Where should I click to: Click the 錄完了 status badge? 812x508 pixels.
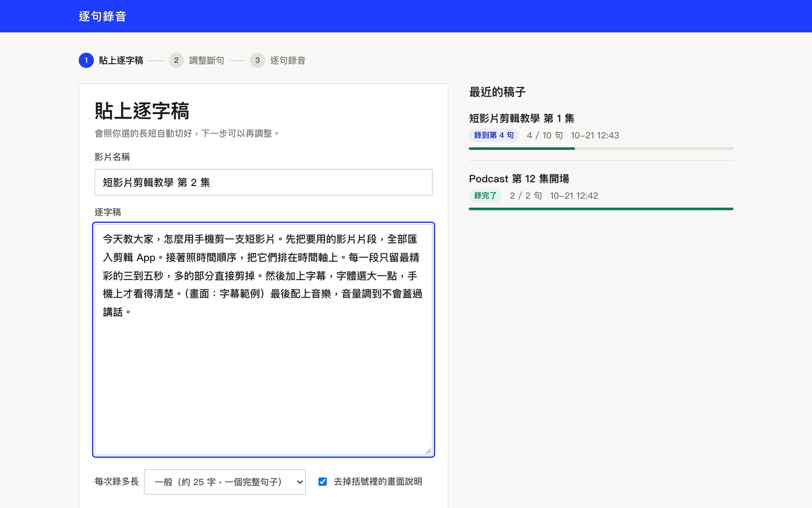[485, 196]
